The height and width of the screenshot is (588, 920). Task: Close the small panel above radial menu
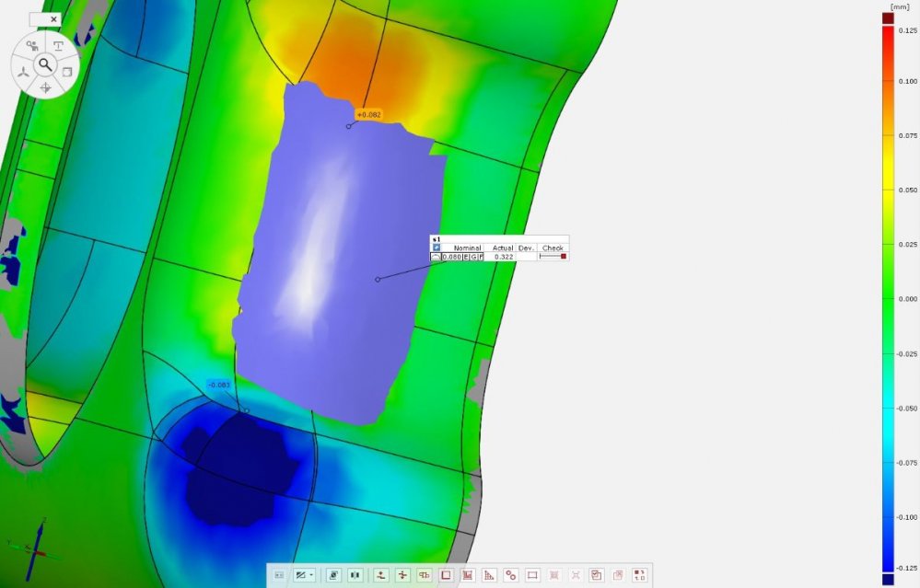pos(53,18)
